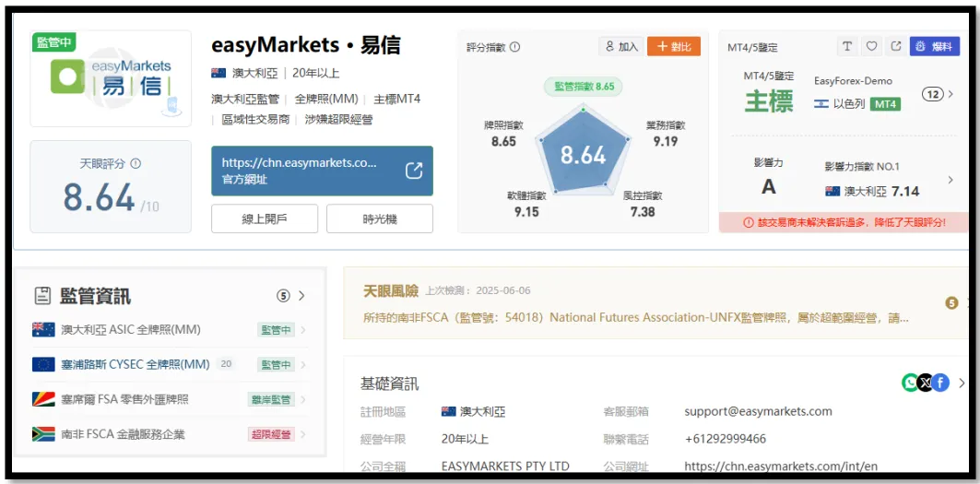Click the green MT4 tag
This screenshot has height=484, width=980.
tap(885, 104)
